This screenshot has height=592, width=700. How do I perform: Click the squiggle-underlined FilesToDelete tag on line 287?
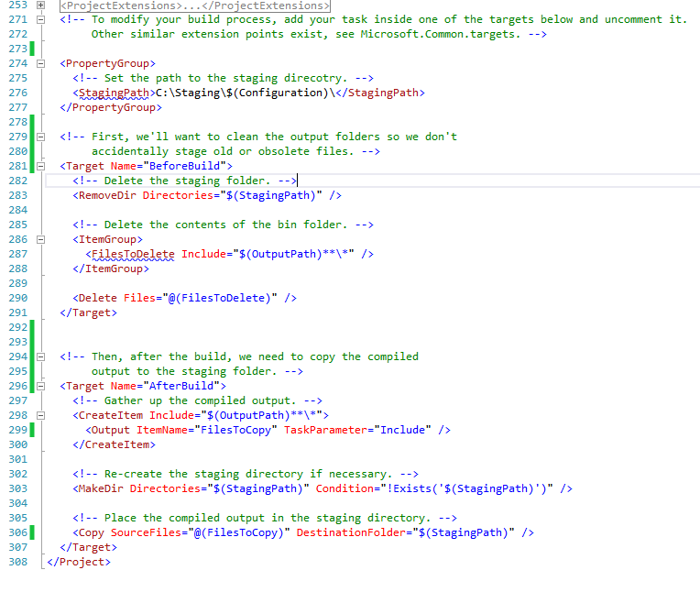click(x=133, y=254)
